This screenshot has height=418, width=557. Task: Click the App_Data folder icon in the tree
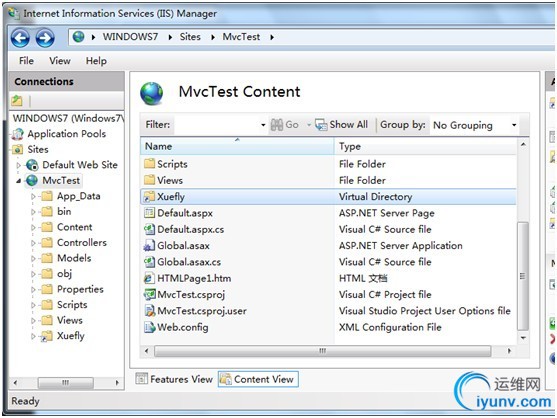click(x=47, y=196)
